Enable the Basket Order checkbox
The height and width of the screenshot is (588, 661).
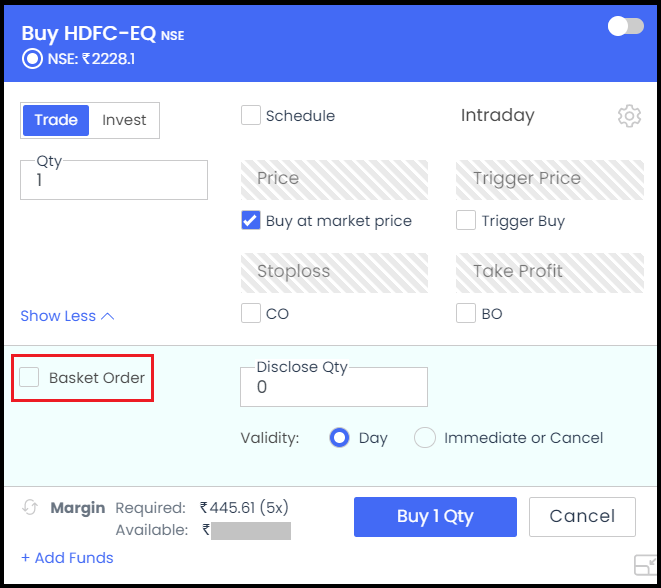pos(29,377)
